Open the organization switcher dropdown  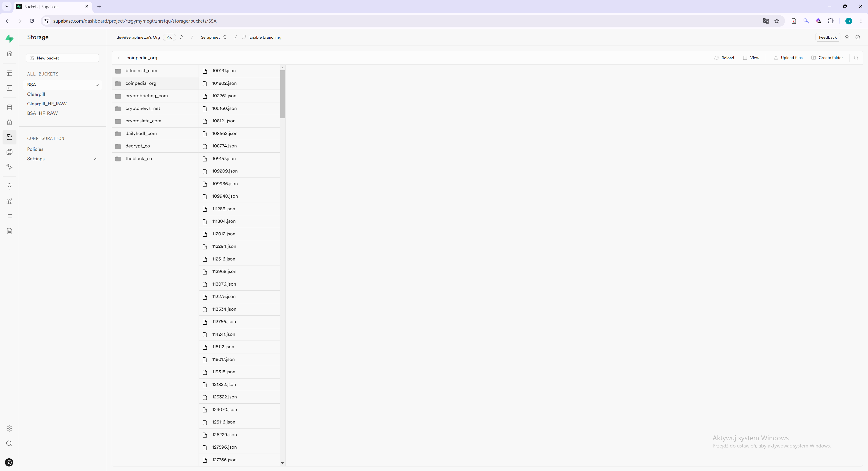[x=181, y=37]
